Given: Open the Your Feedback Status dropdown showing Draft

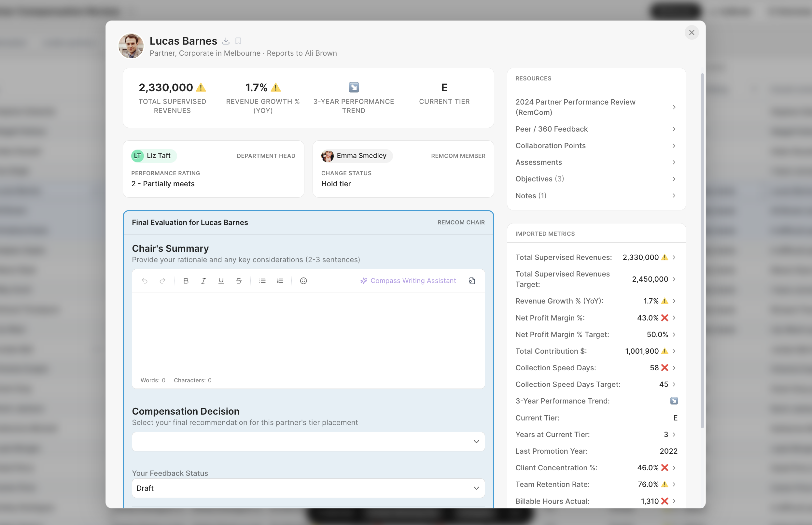Looking at the screenshot, I should (308, 488).
